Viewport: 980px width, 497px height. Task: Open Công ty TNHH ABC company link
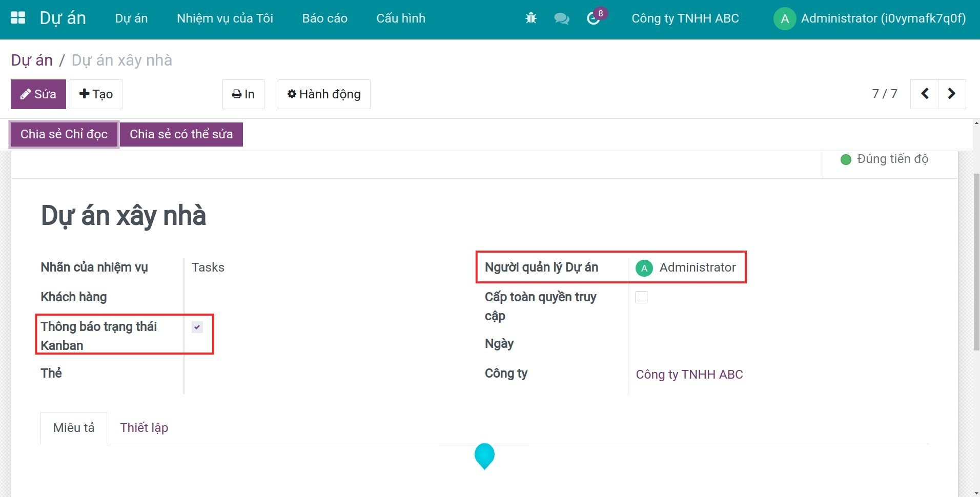[689, 375]
